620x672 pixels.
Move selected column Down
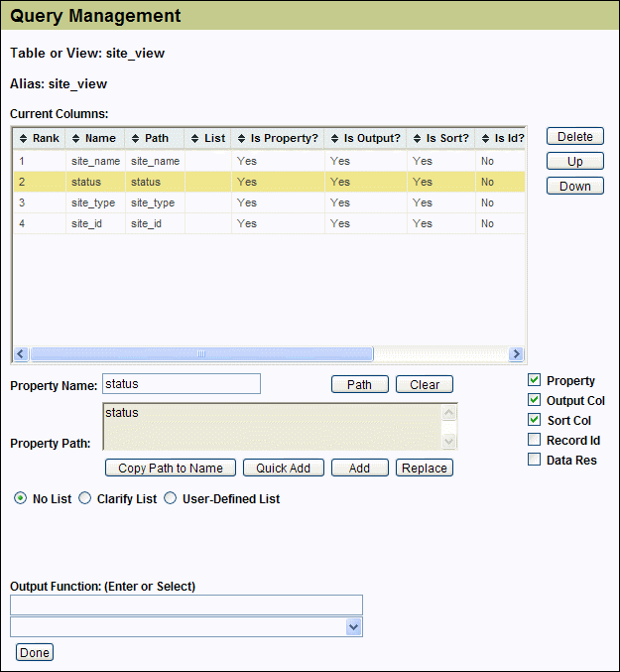(x=575, y=186)
